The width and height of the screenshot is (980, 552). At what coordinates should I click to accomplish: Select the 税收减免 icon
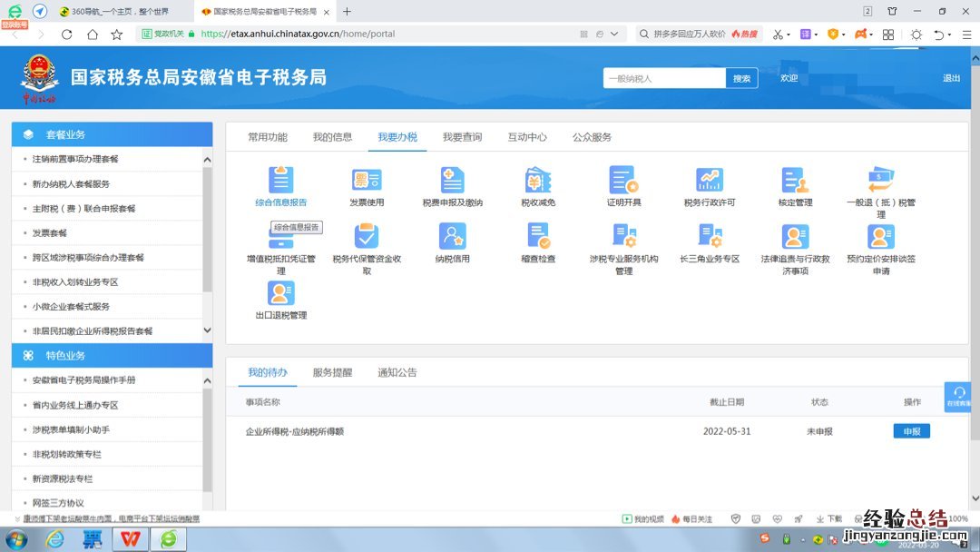(538, 181)
